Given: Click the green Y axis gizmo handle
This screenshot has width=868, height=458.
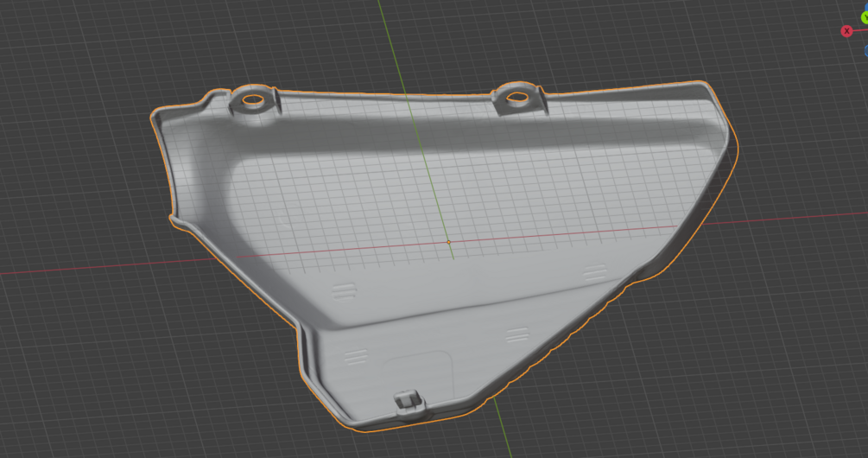Looking at the screenshot, I should [865, 18].
